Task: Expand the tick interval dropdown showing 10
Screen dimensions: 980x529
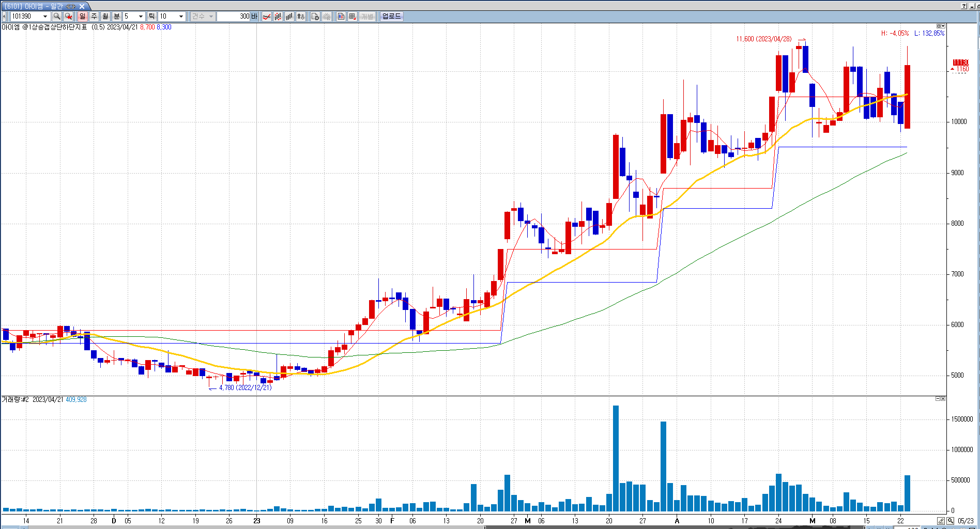Action: coord(181,17)
